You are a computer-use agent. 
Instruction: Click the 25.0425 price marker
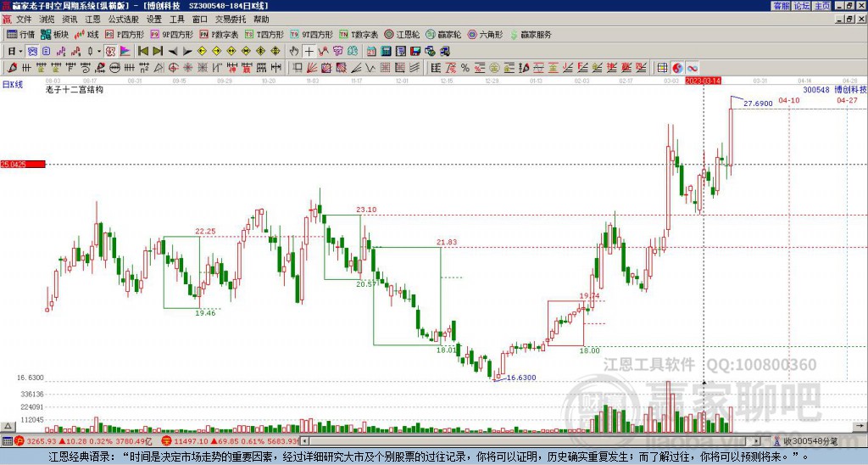click(23, 164)
